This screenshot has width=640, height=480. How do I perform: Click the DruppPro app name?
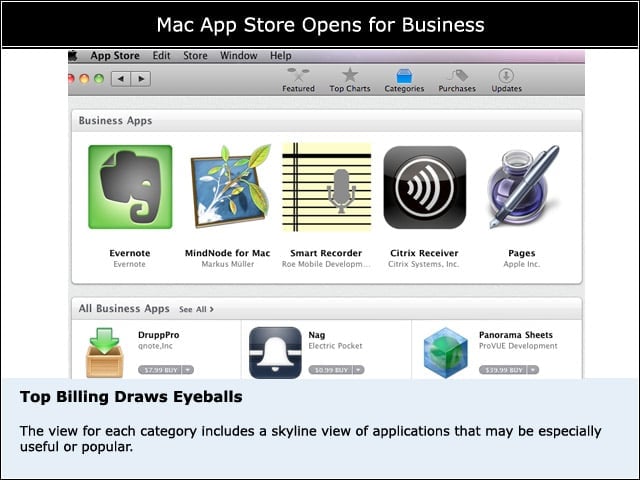[x=158, y=335]
